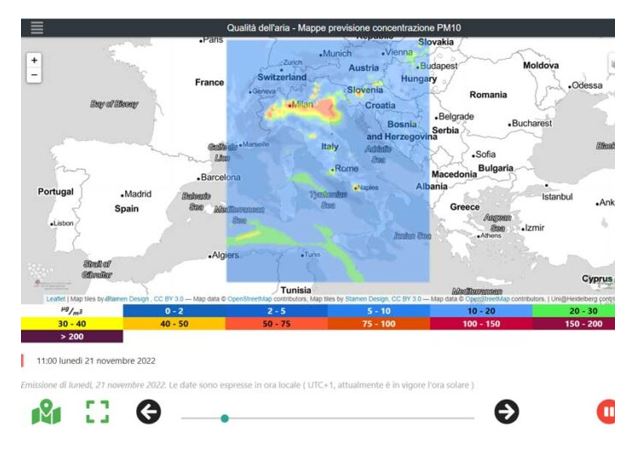Open the hamburger menu icon

[x=37, y=28]
